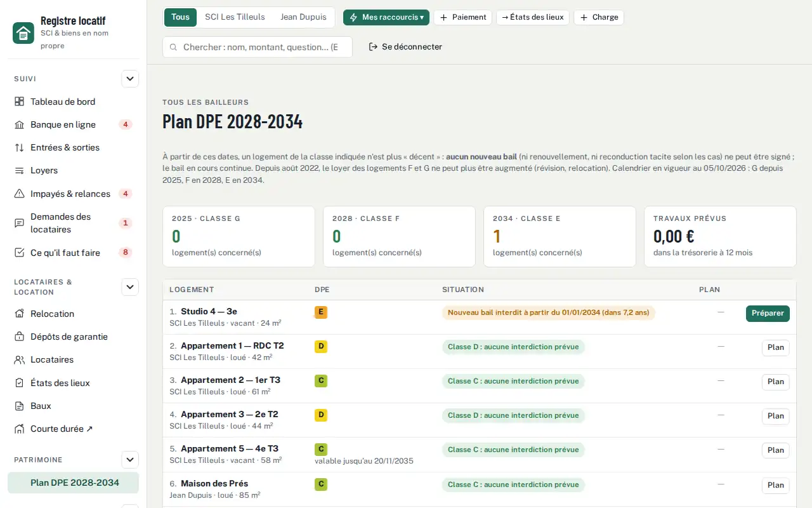Click the Tableau de bord grid icon
This screenshot has height=508, width=812.
point(19,102)
